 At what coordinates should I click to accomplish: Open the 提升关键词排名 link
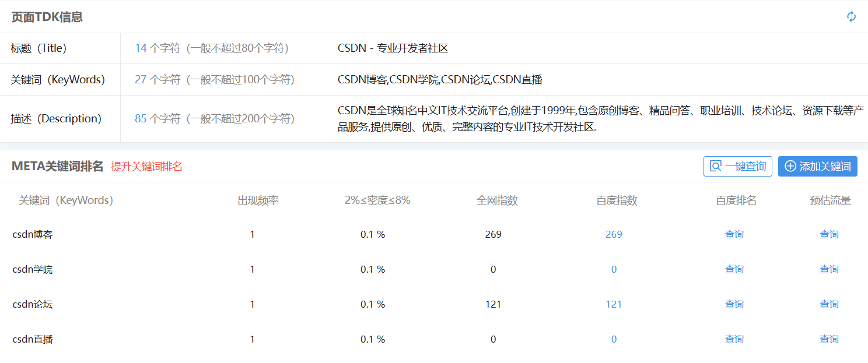tap(146, 167)
